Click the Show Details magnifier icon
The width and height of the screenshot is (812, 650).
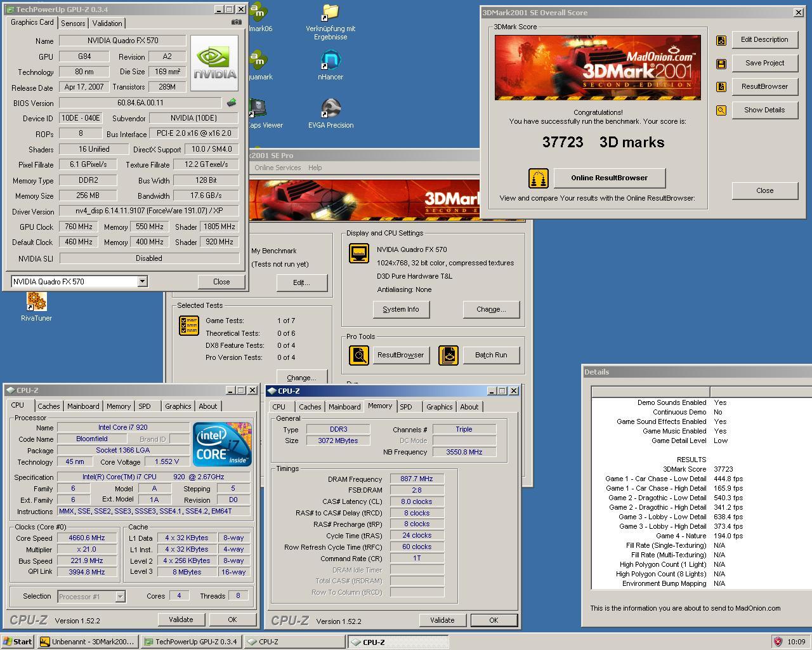[x=721, y=110]
